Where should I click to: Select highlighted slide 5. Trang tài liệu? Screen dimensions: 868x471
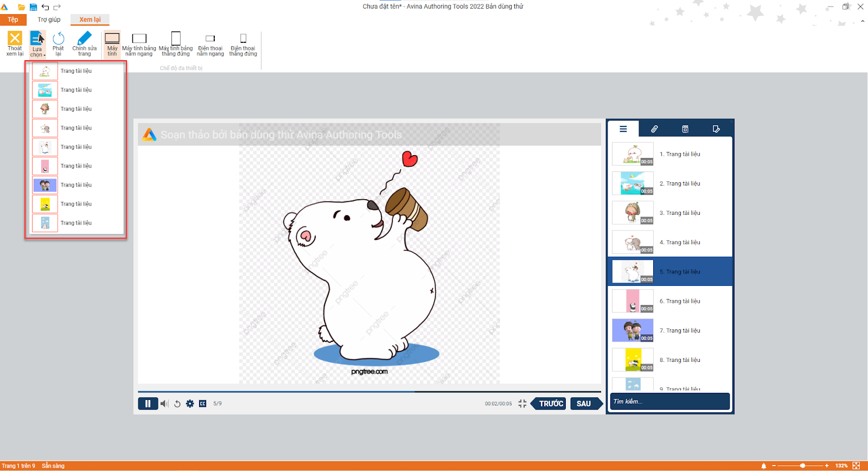pos(671,271)
